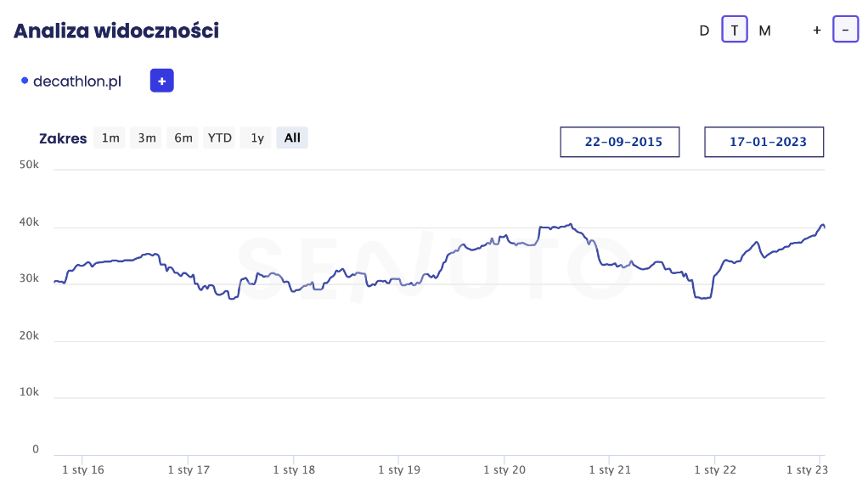
Task: Click the minus zoom icon
Action: pos(845,30)
